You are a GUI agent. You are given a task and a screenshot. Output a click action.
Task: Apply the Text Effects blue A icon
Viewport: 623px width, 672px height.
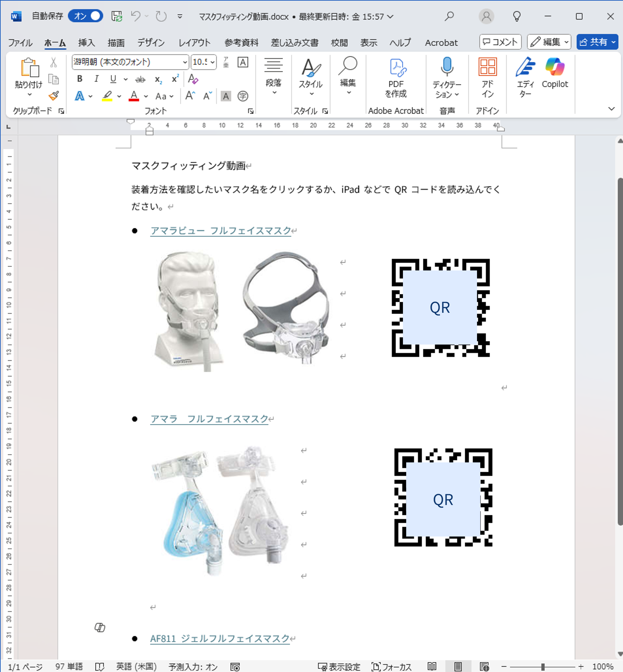tap(80, 96)
